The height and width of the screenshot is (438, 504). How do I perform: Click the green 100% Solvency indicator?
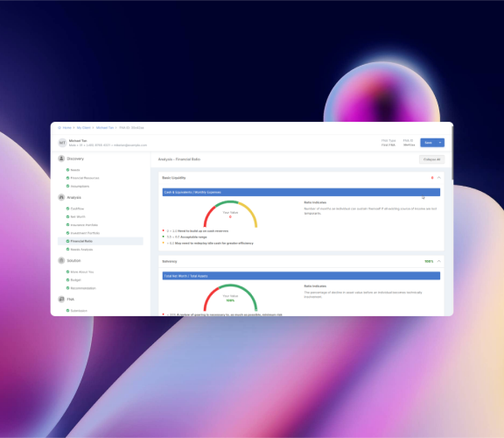click(x=429, y=261)
